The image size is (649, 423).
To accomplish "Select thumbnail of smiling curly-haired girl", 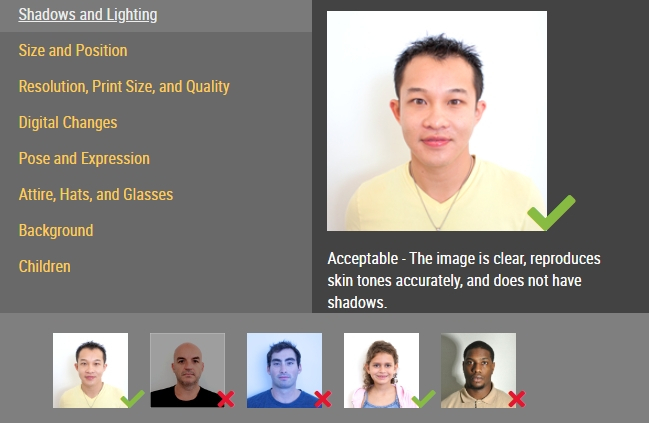I will tap(381, 370).
